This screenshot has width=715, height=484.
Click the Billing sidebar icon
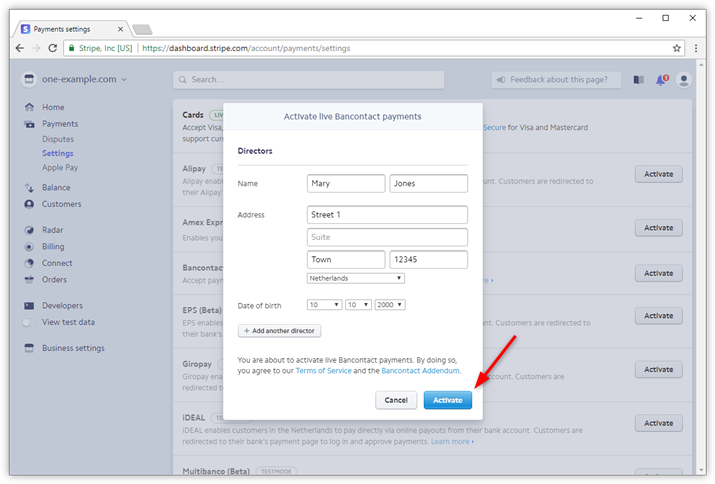point(29,247)
